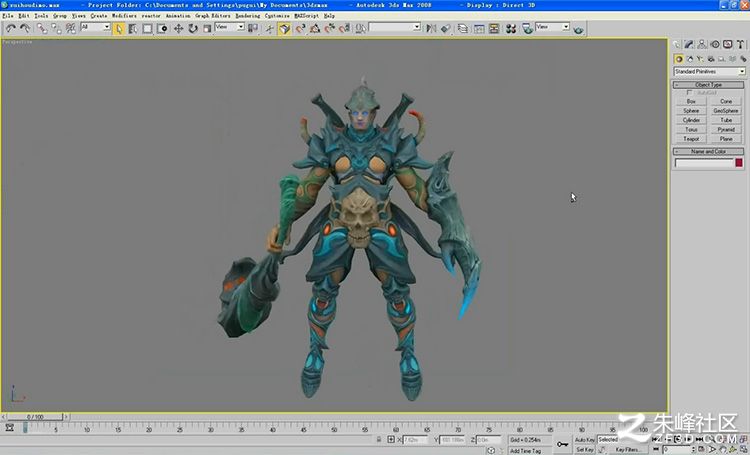This screenshot has width=750, height=455.
Task: Open the render type View dropdown
Action: click(x=552, y=27)
